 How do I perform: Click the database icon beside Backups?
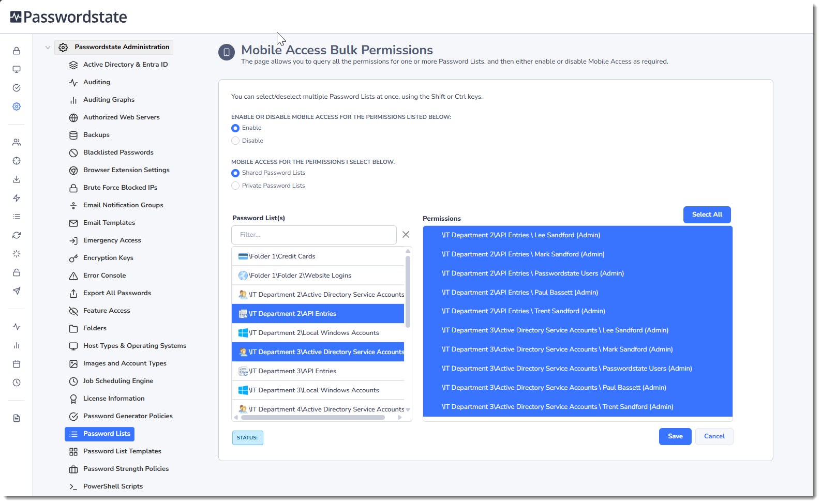73,135
